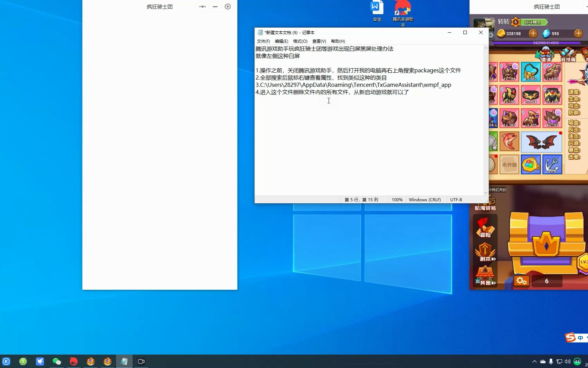
Task: Click the 第 5 行, 第 15 列 position indicator
Action: click(361, 200)
